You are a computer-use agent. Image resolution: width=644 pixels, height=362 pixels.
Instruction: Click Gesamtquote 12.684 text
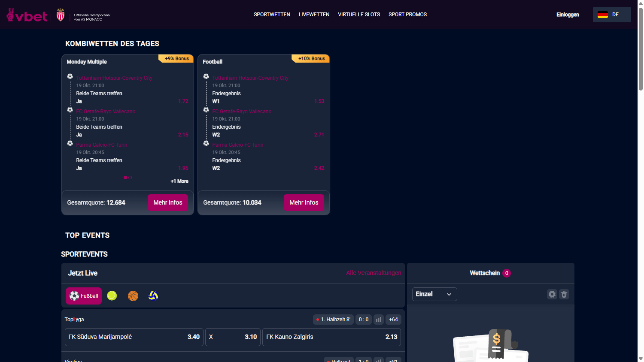point(96,202)
